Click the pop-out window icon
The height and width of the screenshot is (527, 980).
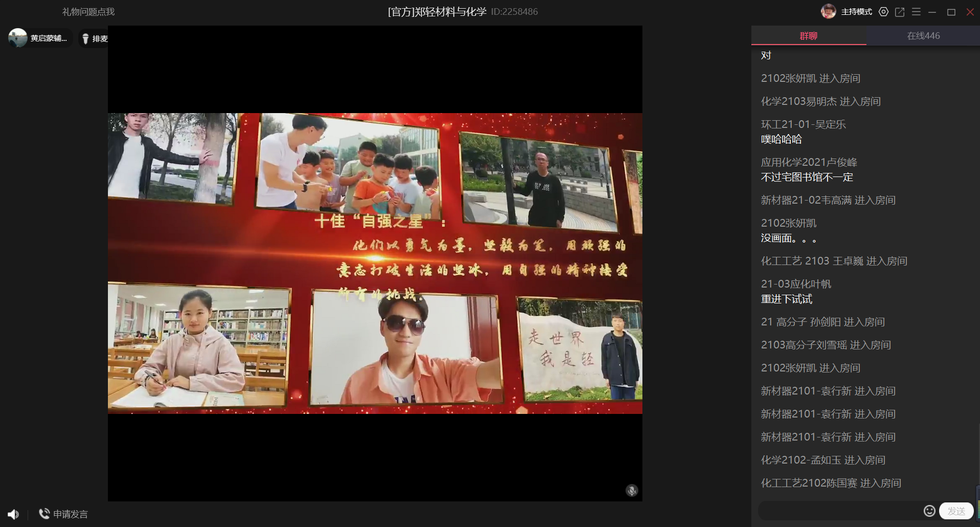point(900,12)
